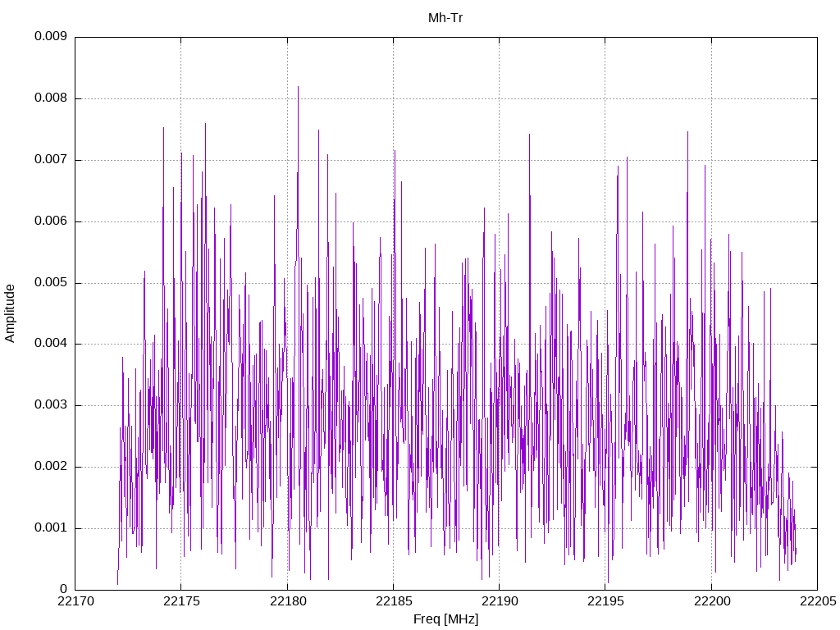The image size is (840, 630).
Task: Click the y-axis tick label 0.006
Action: [51, 221]
